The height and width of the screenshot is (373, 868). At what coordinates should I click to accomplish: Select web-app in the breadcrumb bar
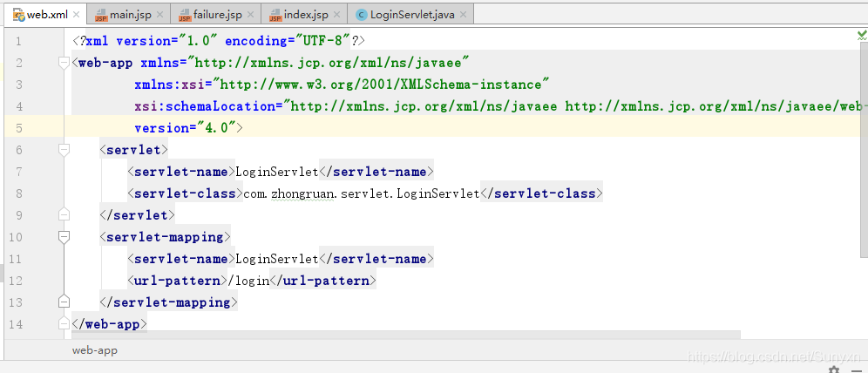95,350
